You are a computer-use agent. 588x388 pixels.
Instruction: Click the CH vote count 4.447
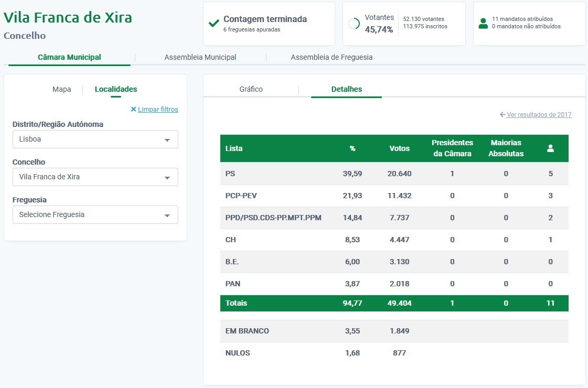[399, 240]
